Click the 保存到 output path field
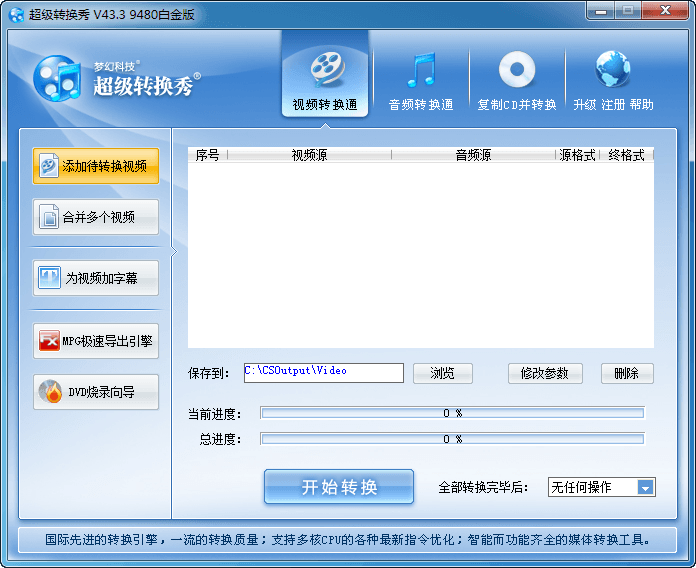 [323, 372]
